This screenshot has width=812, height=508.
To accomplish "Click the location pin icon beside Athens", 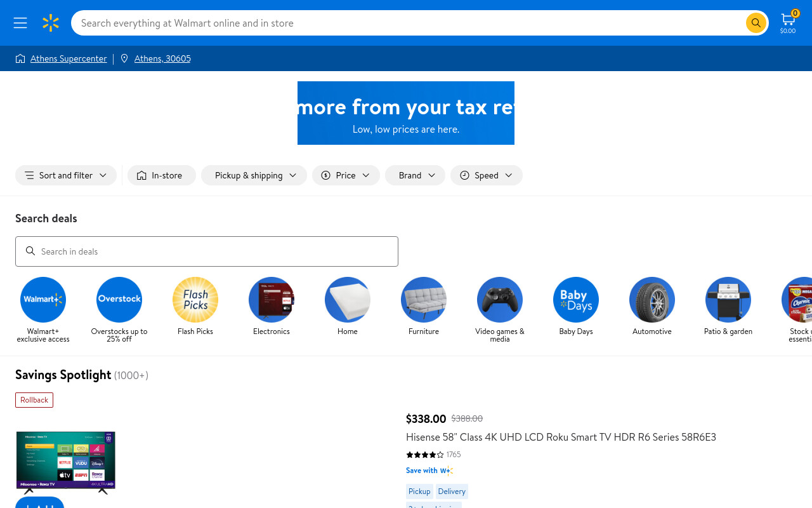I will [x=124, y=58].
